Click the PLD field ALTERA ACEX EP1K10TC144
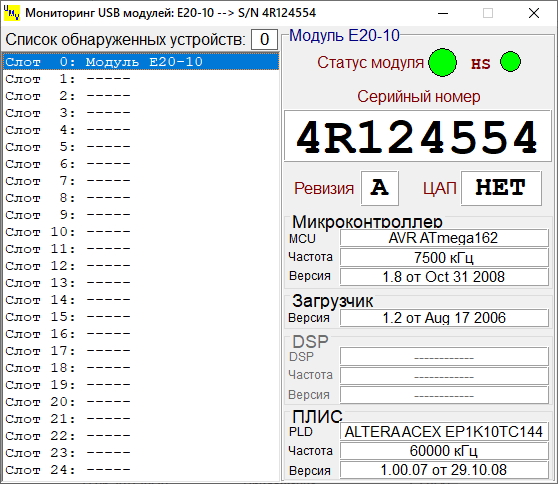This screenshot has width=558, height=484. (x=444, y=432)
